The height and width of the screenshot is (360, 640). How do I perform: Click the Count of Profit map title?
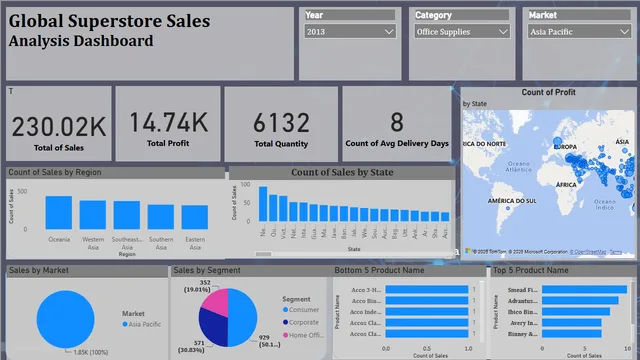coord(548,92)
